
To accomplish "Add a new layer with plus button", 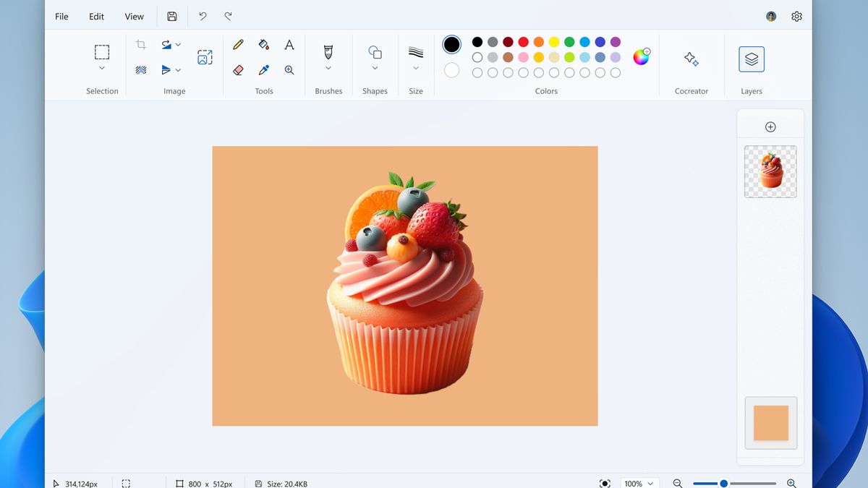I will point(770,127).
